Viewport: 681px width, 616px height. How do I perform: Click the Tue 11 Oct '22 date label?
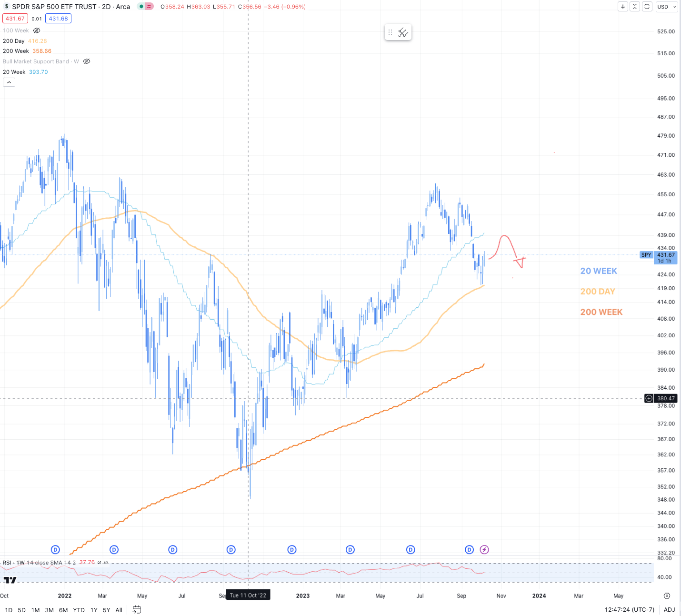(248, 596)
